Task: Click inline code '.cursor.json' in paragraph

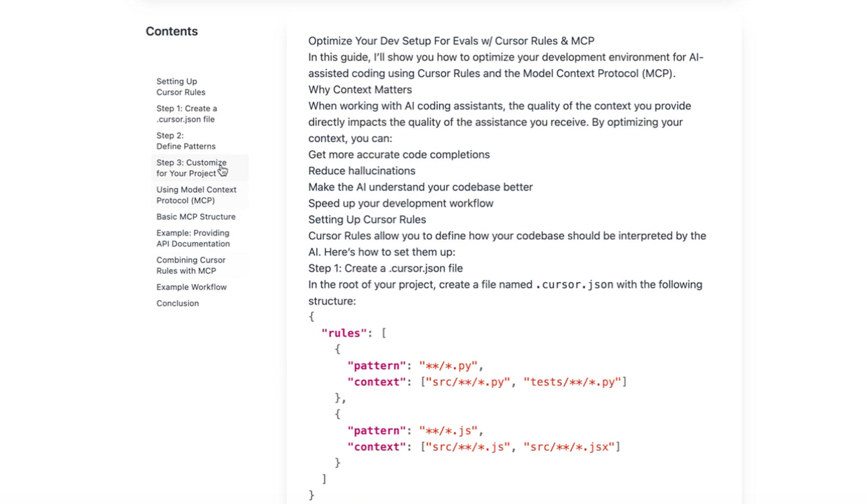Action: tap(574, 284)
